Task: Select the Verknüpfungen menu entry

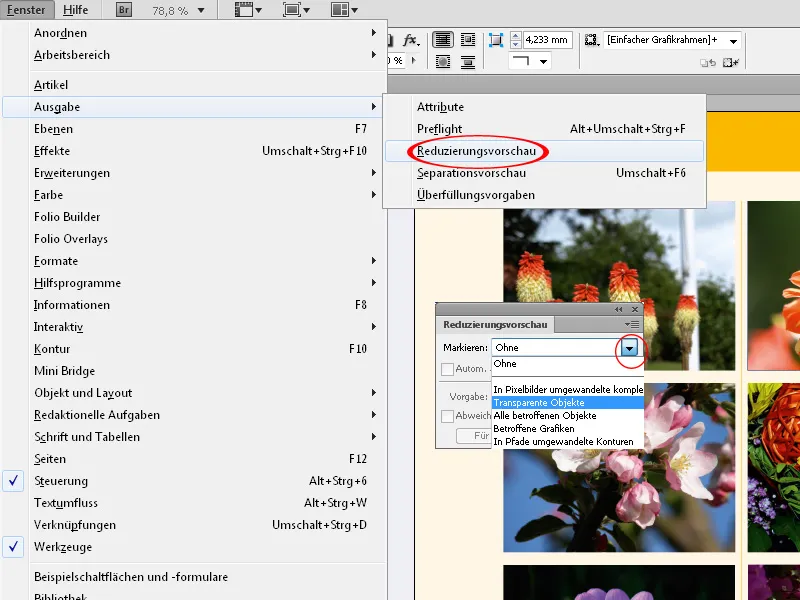Action: coord(194,524)
